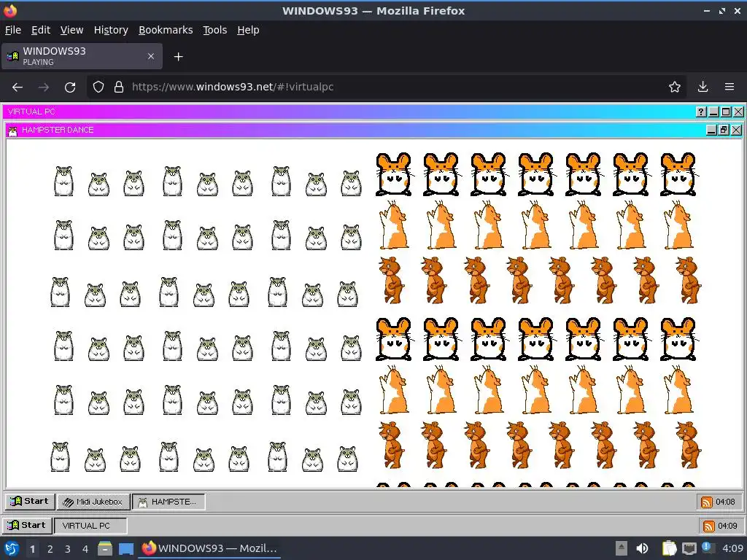Image resolution: width=747 pixels, height=560 pixels.
Task: Close the Virtual PC window
Action: coord(738,112)
